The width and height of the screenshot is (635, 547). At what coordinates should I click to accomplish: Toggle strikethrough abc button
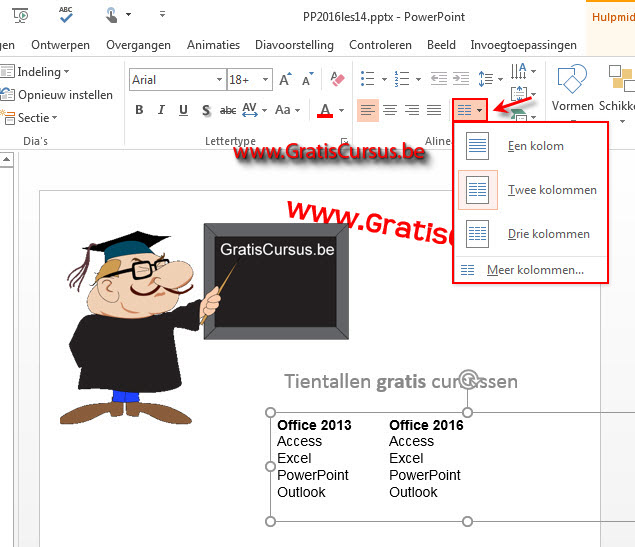(x=228, y=110)
